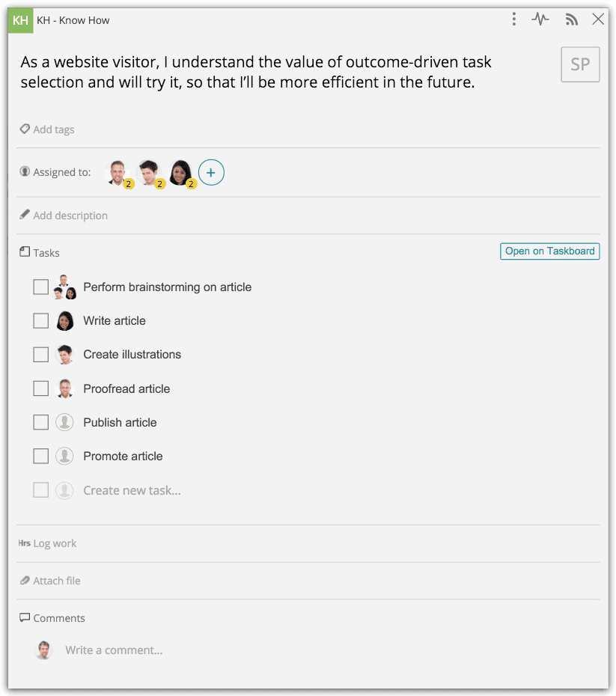
Task: Click the RSS feed subscribe icon
Action: [572, 19]
